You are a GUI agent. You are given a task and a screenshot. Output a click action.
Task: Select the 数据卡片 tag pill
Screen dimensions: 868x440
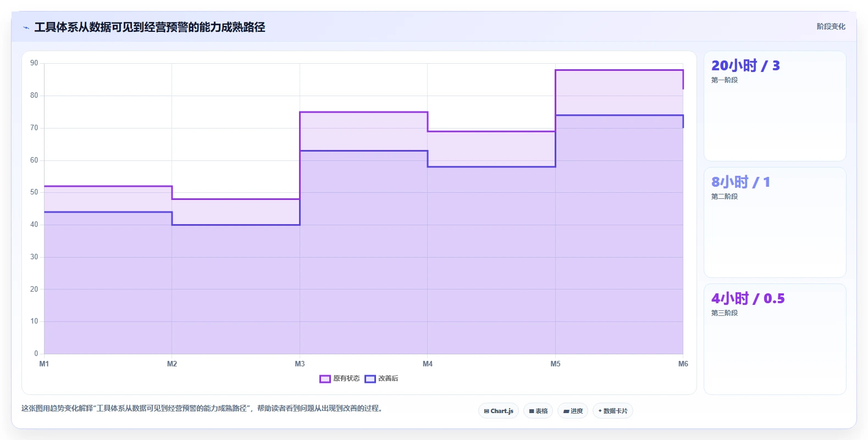click(x=613, y=411)
